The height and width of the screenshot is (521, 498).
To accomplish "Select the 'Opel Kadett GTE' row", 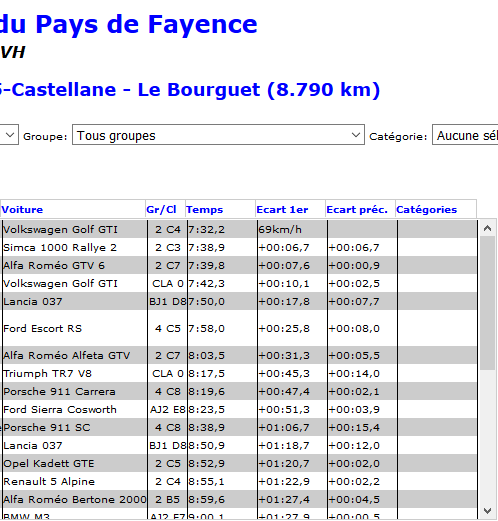I will coord(239,464).
